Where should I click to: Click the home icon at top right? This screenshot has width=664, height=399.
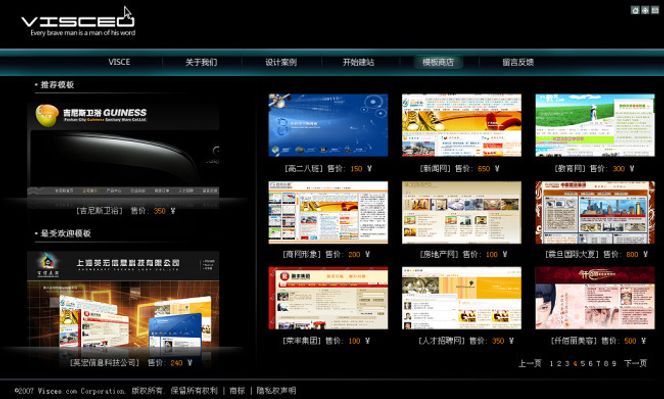635,10
